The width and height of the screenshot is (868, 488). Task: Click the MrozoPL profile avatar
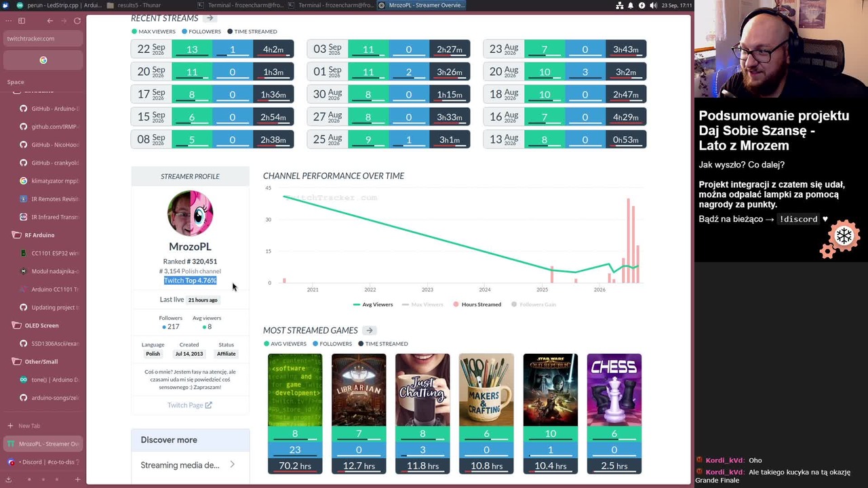click(x=190, y=213)
